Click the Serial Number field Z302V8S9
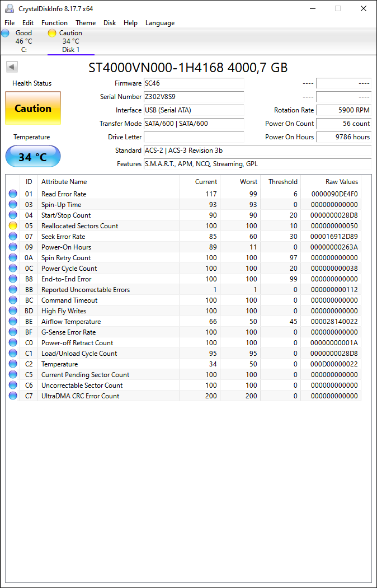Screen dimensions: 377x588 (x=194, y=97)
